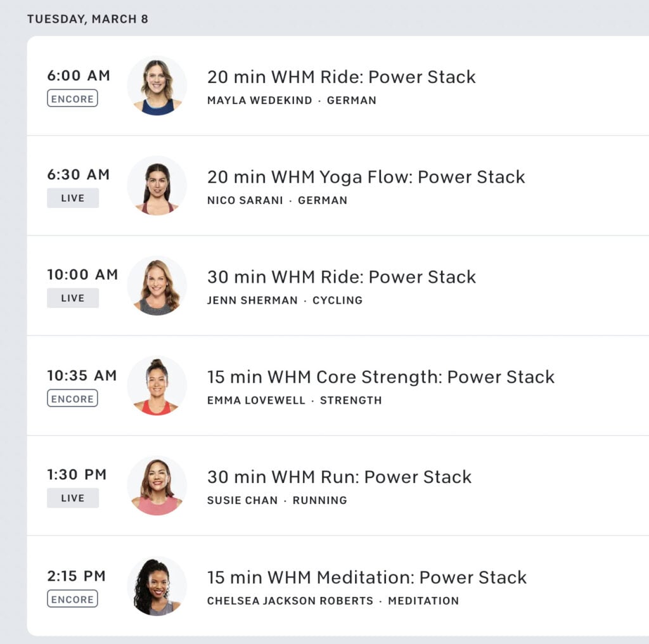Click Chelsea Jackson Roberts' instructor avatar
Viewport: 649px width, 644px height.
157,586
